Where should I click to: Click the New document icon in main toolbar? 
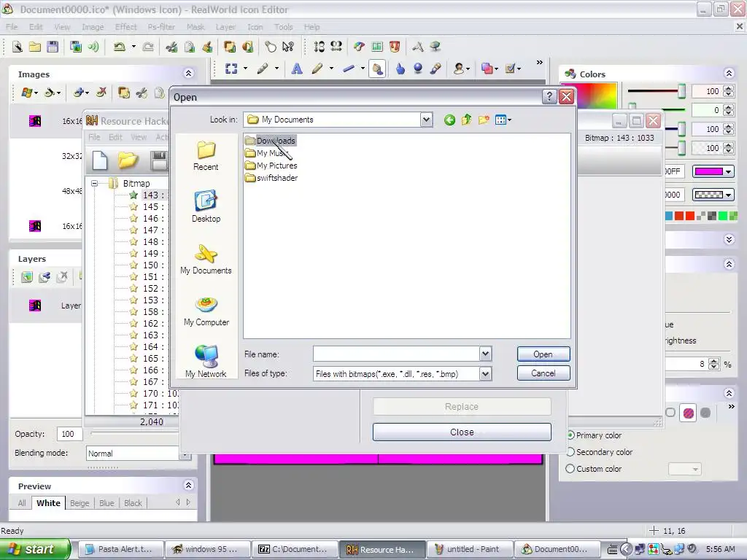(x=18, y=47)
